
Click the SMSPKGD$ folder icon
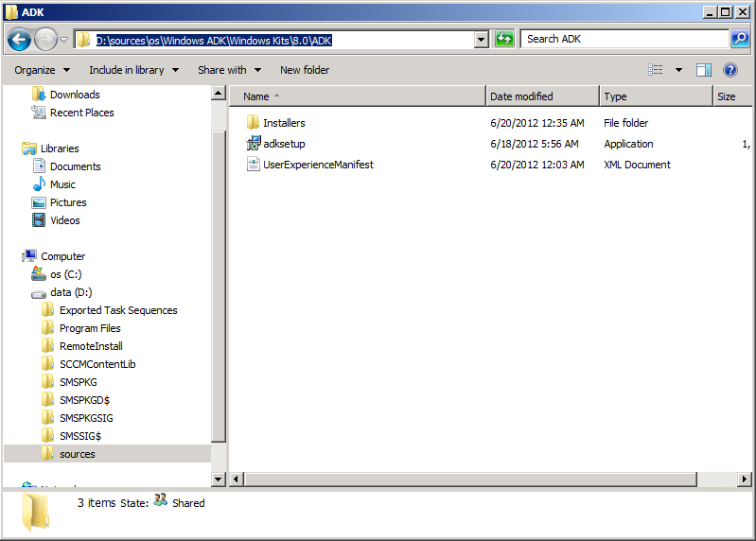click(47, 399)
